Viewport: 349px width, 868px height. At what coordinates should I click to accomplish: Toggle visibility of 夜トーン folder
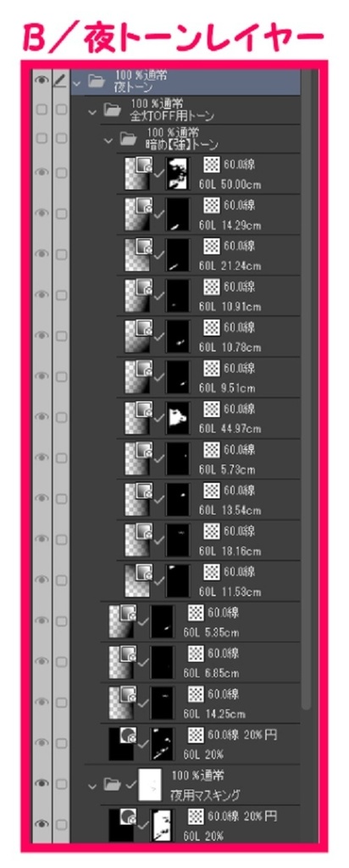point(42,81)
